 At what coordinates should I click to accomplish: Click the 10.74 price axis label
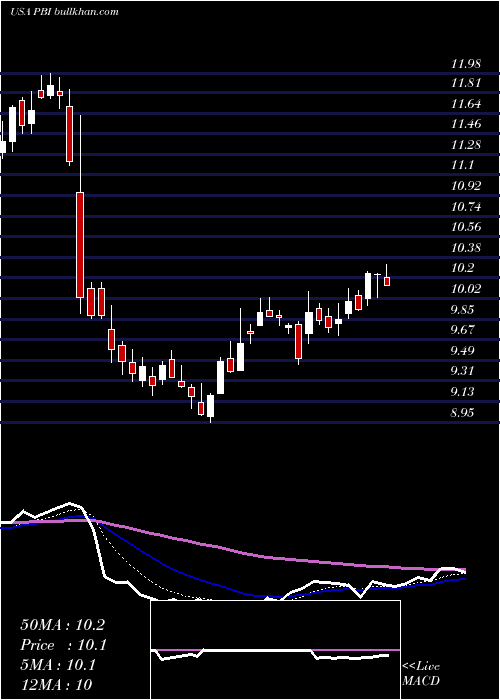coord(466,207)
